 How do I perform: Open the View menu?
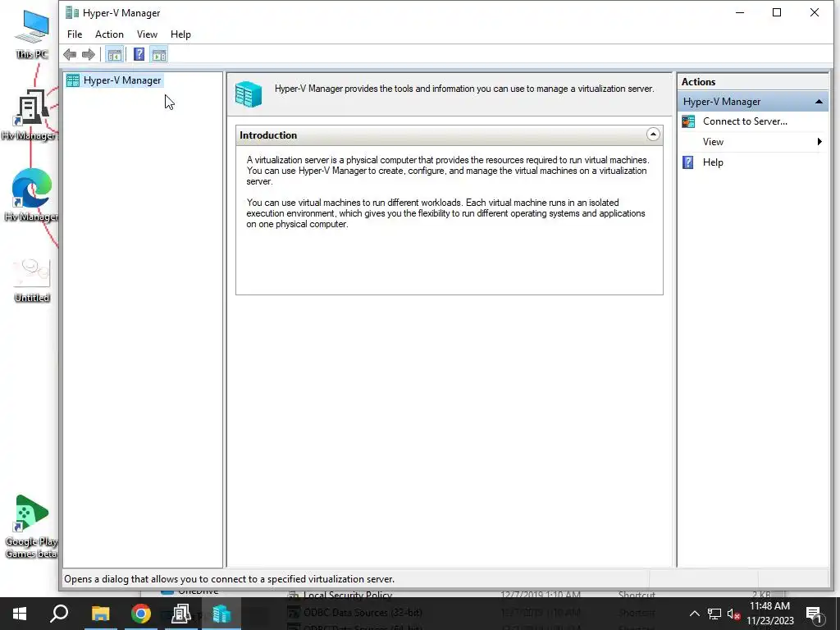pos(147,34)
